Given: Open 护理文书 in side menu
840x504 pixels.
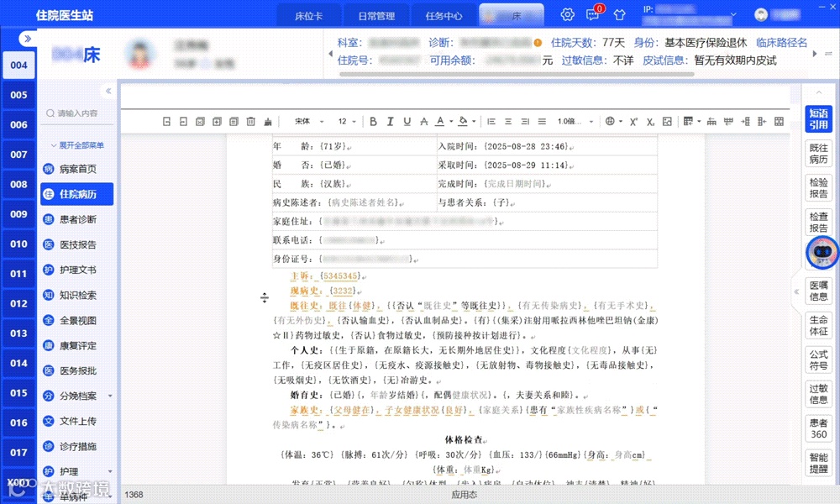Looking at the screenshot, I should coord(77,270).
